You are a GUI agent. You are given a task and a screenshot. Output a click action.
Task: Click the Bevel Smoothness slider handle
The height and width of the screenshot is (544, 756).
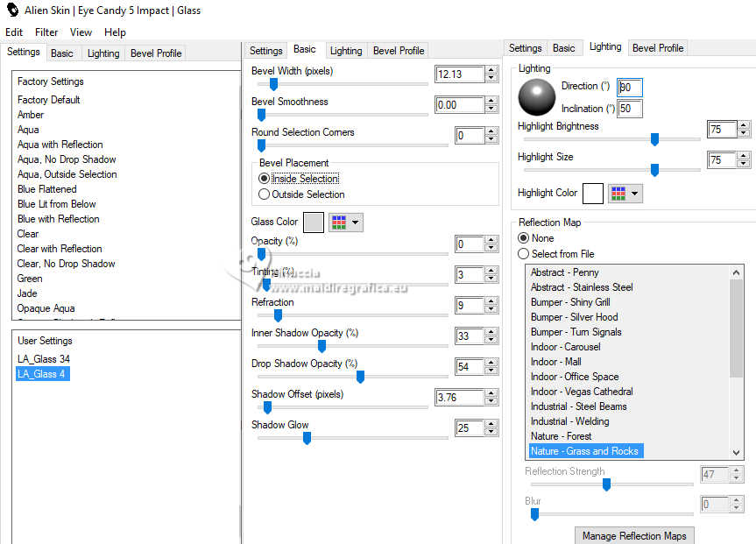(261, 115)
